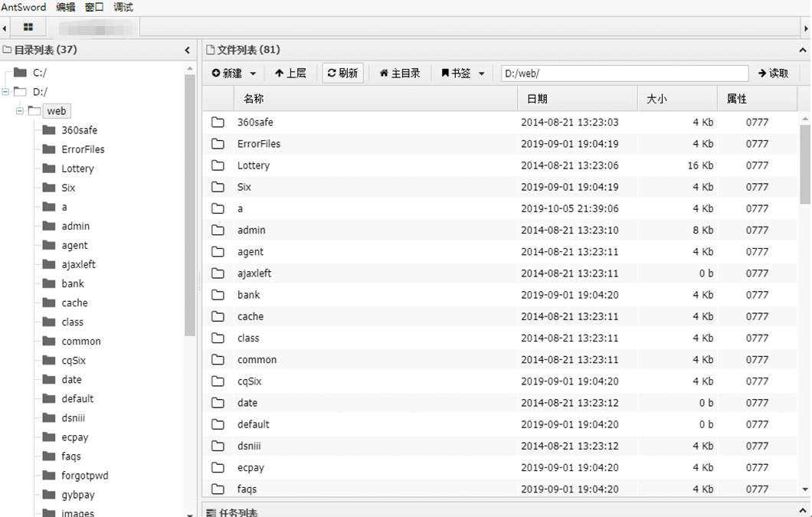The height and width of the screenshot is (517, 812).
Task: Click the Lottery tree folder icon
Action: point(49,168)
